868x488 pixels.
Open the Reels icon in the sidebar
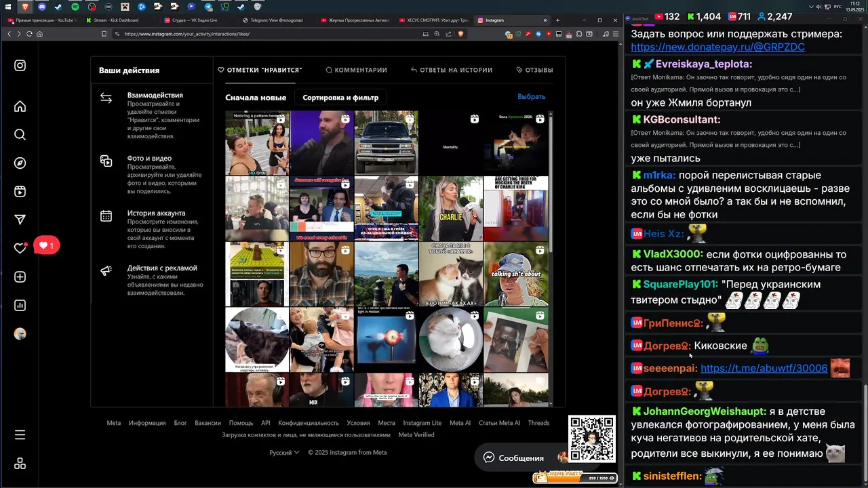click(x=20, y=192)
